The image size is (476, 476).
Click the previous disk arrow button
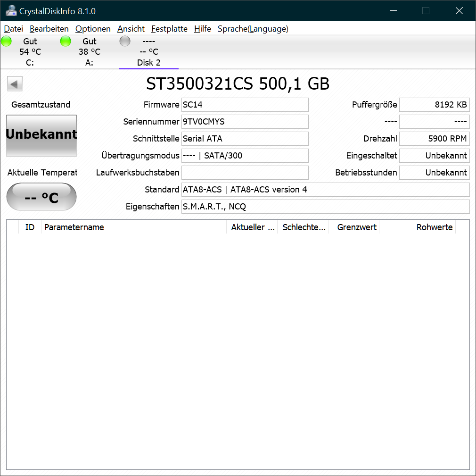tap(15, 84)
